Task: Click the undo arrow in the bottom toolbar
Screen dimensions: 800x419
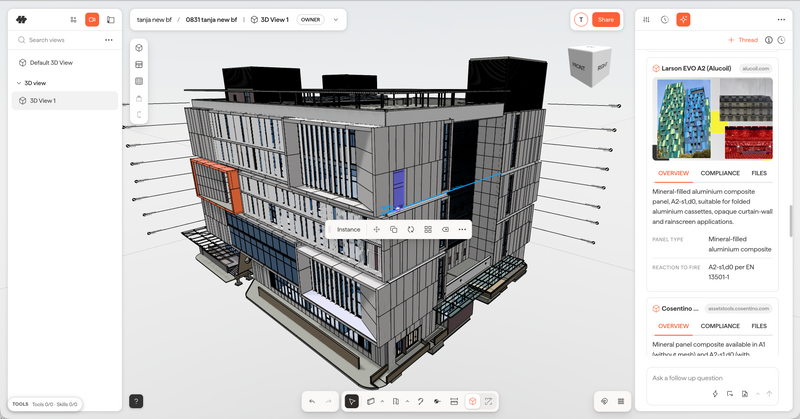Action: click(x=312, y=402)
